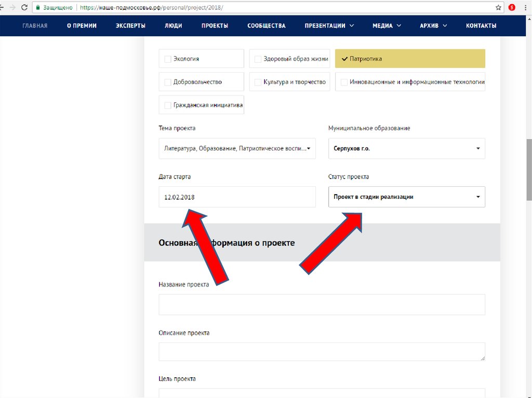This screenshot has width=532, height=398.
Task: Open the Тема проекта dropdown
Action: [237, 149]
